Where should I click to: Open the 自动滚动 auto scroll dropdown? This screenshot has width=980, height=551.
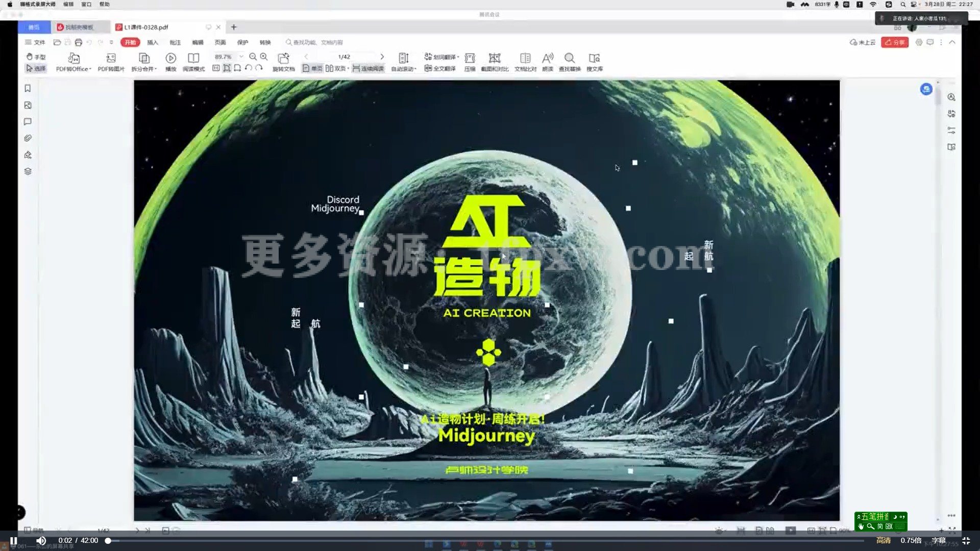pyautogui.click(x=404, y=63)
